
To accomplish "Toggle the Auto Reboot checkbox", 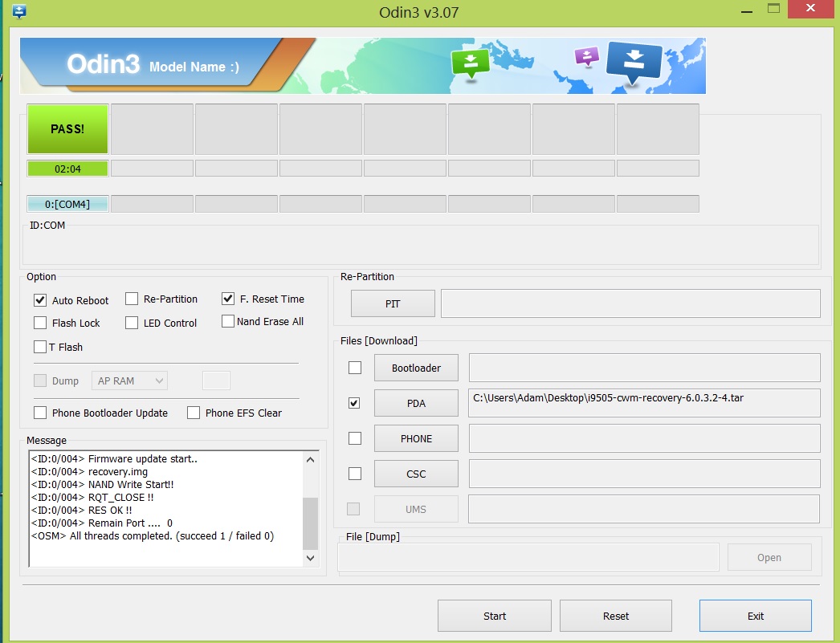I will coord(40,300).
